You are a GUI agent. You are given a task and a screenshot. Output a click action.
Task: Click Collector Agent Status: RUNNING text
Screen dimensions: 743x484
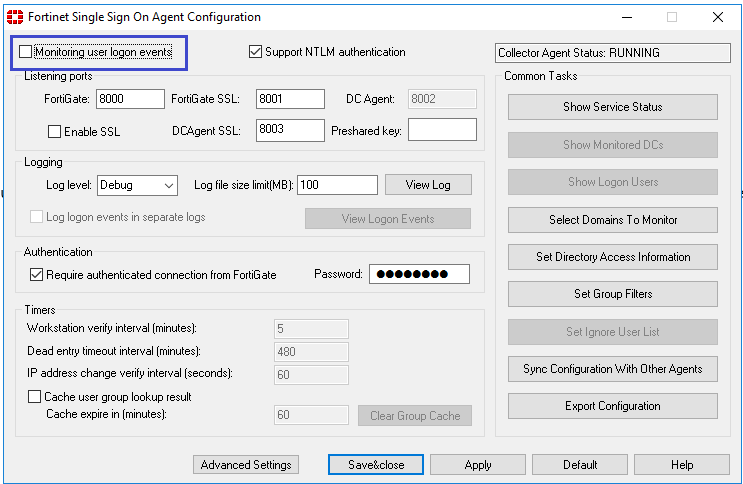(579, 53)
